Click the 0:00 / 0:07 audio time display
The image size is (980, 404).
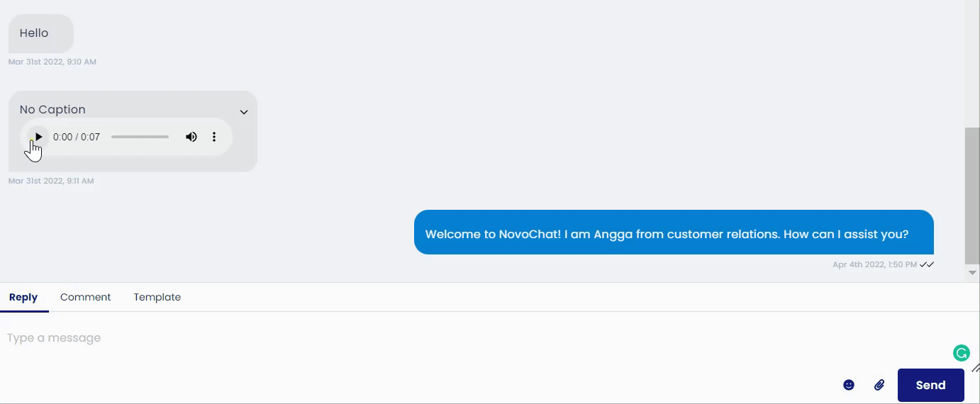77,137
